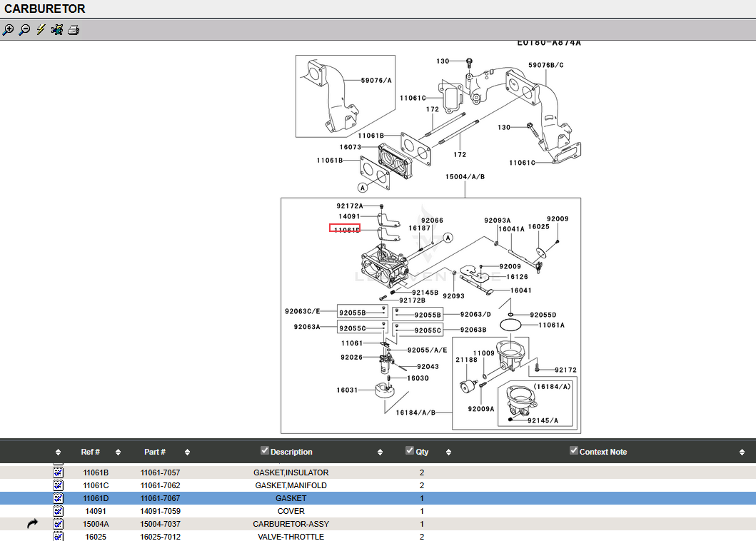
Task: Click the lightning bolt toolbar icon
Action: 41,30
